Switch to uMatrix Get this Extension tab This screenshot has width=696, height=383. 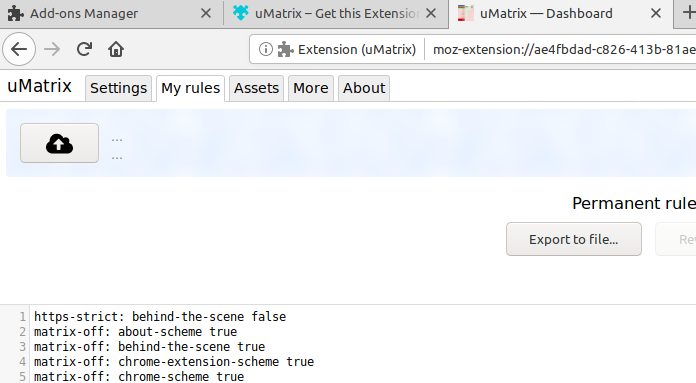point(336,14)
